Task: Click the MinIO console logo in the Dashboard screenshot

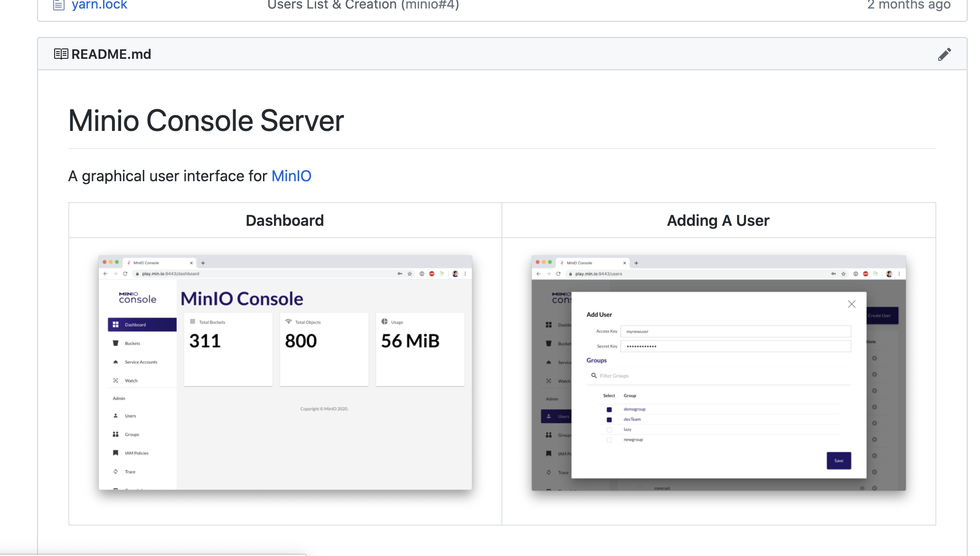Action: pos(137,297)
